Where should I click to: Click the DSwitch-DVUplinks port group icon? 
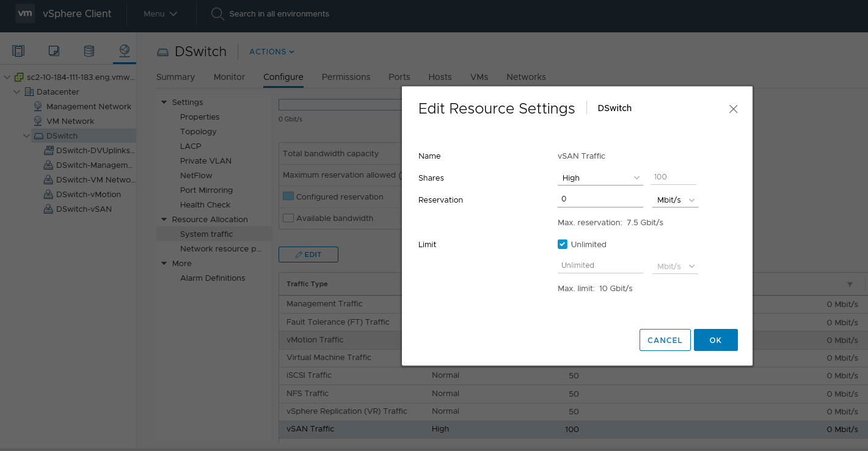[48, 150]
